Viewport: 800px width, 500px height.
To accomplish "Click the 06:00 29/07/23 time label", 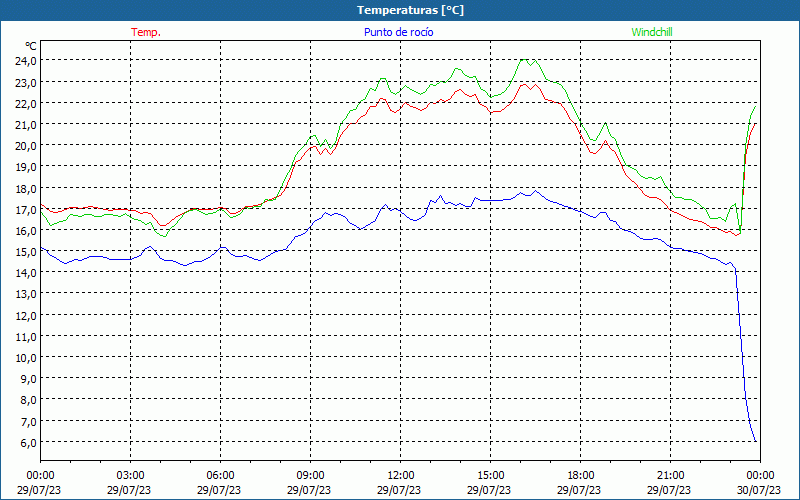I will [219, 483].
